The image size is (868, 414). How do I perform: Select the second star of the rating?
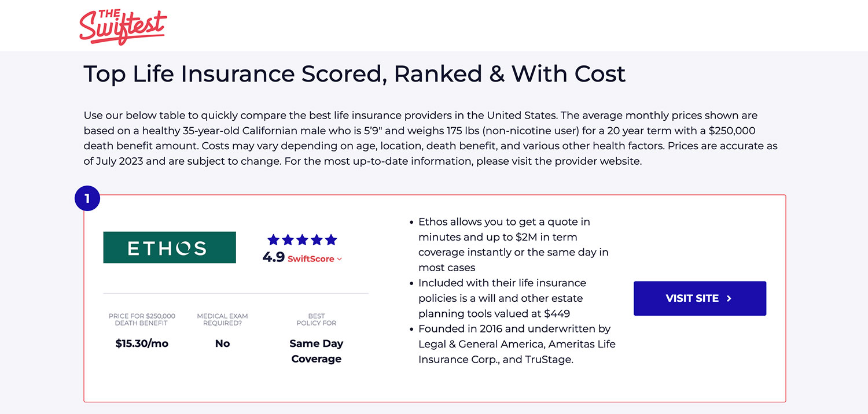pyautogui.click(x=287, y=239)
